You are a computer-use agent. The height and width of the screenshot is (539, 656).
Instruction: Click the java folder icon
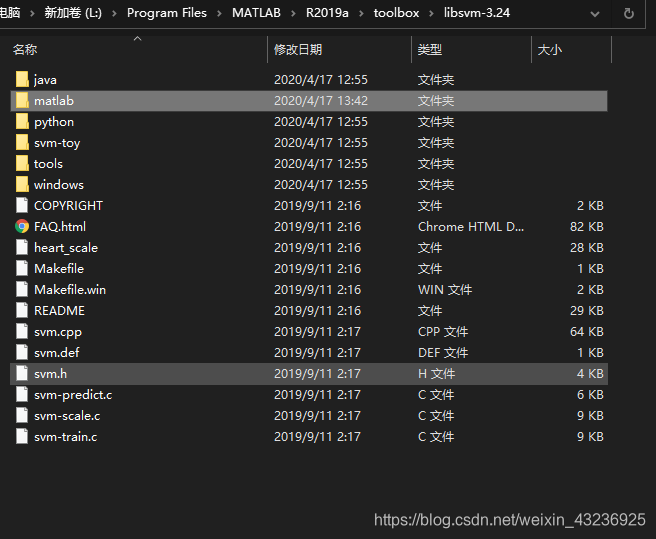22,80
